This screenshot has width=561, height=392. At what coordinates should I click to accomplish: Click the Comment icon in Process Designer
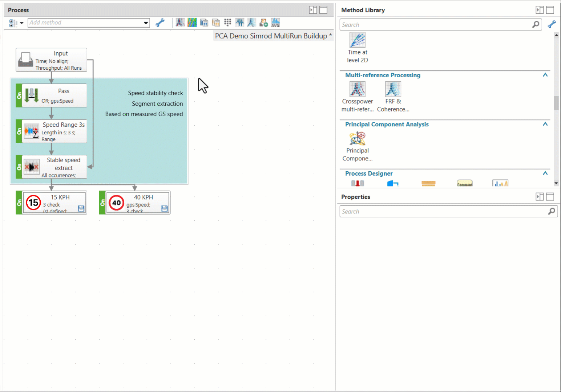point(464,183)
